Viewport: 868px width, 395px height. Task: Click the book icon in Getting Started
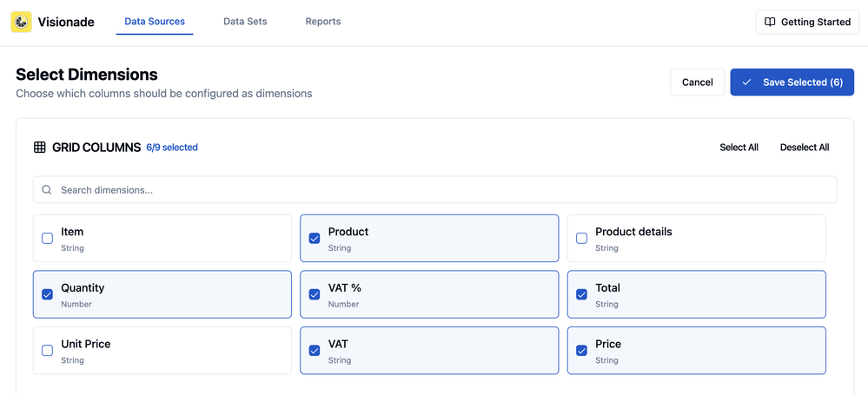pos(770,22)
